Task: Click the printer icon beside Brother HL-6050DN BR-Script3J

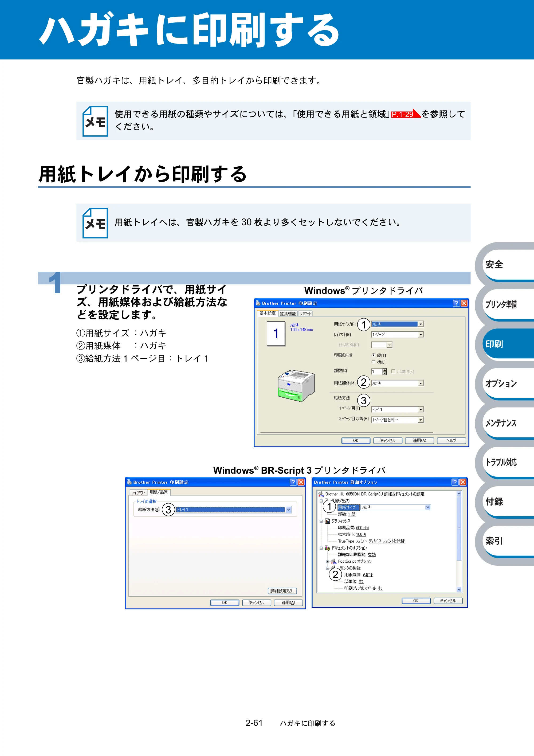Action: click(321, 494)
